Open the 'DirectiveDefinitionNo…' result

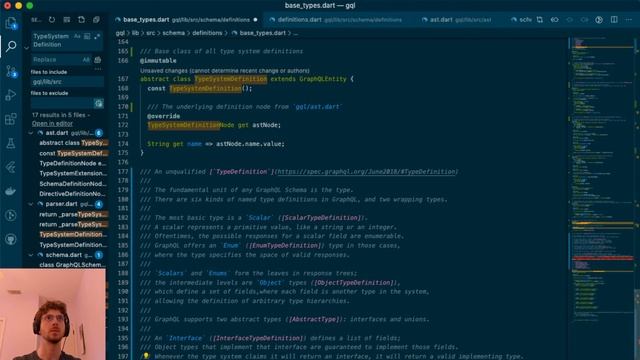point(73,194)
